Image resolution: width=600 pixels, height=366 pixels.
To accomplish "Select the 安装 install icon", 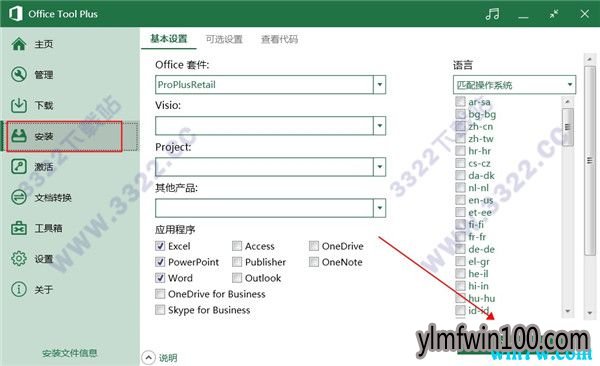I will [19, 136].
